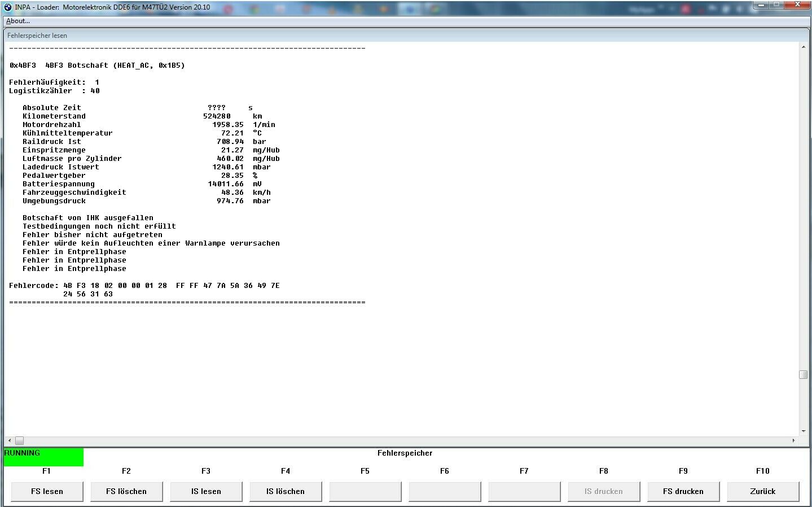The width and height of the screenshot is (812, 507).
Task: Click the horizontal scrollbar left arrow
Action: [x=9, y=440]
